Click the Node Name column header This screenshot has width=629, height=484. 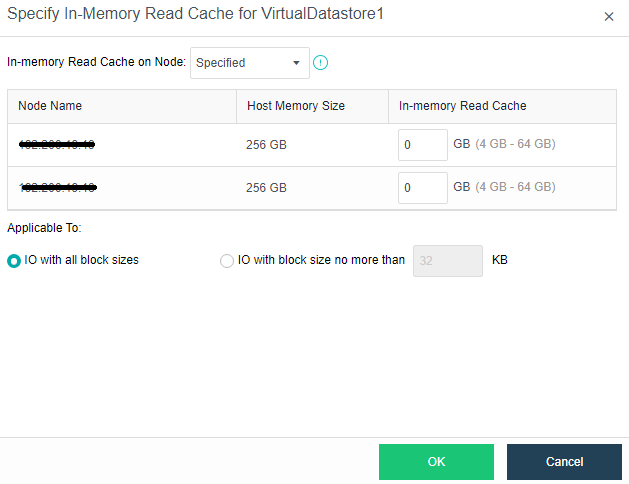coord(50,106)
